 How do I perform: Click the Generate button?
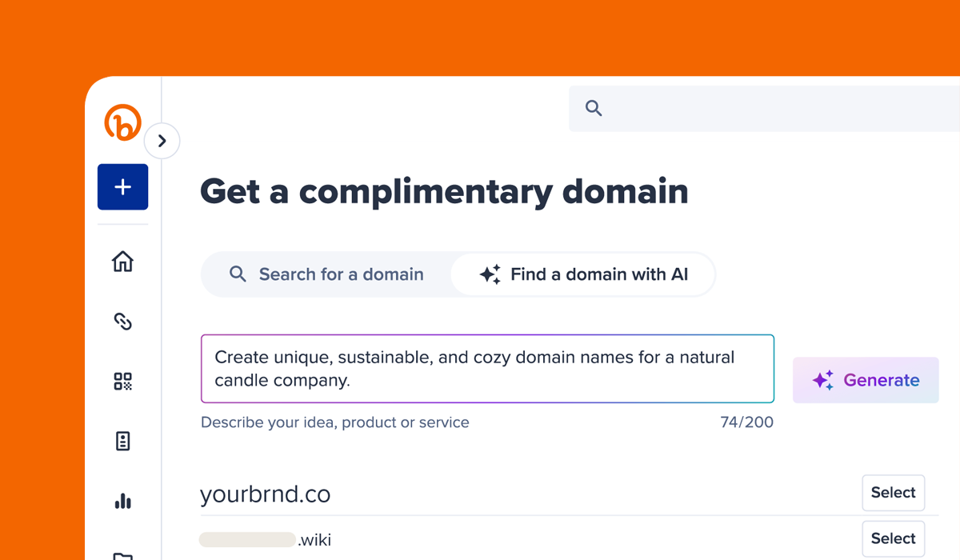[866, 380]
